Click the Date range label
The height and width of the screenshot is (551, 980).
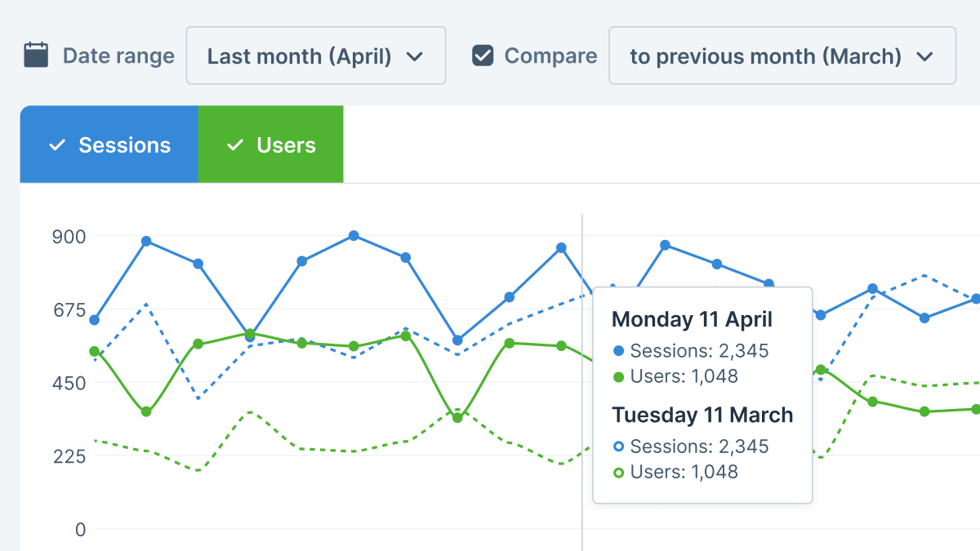point(118,56)
